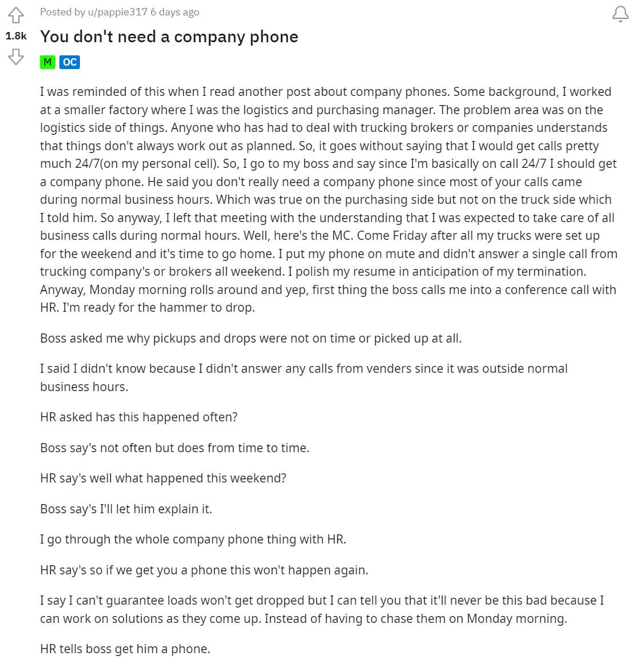This screenshot has width=632, height=672.
Task: Open the 'You don't need a company phone' title
Action: [x=169, y=37]
